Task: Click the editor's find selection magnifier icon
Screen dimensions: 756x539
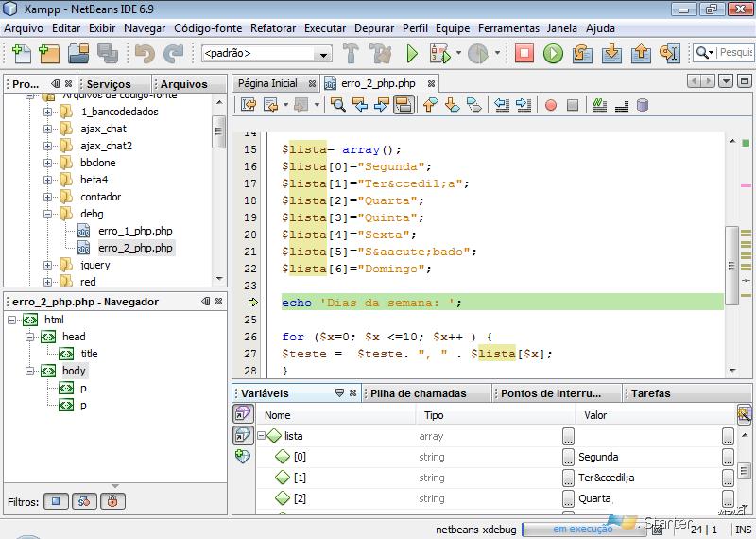Action: click(x=338, y=105)
